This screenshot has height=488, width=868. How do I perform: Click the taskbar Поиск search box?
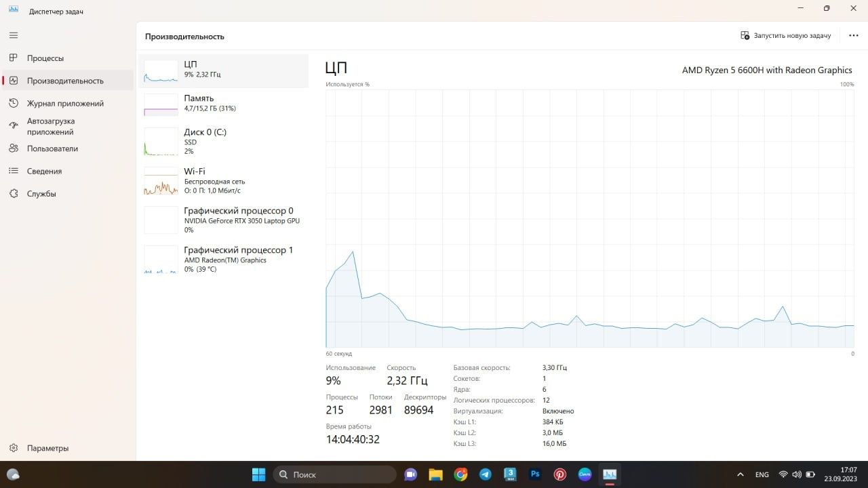point(335,474)
